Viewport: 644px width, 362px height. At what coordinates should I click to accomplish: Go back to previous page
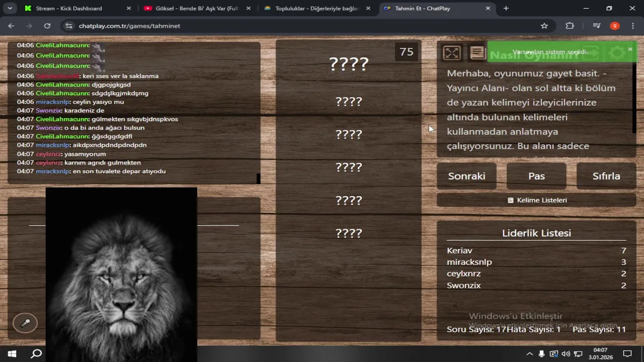click(x=11, y=26)
